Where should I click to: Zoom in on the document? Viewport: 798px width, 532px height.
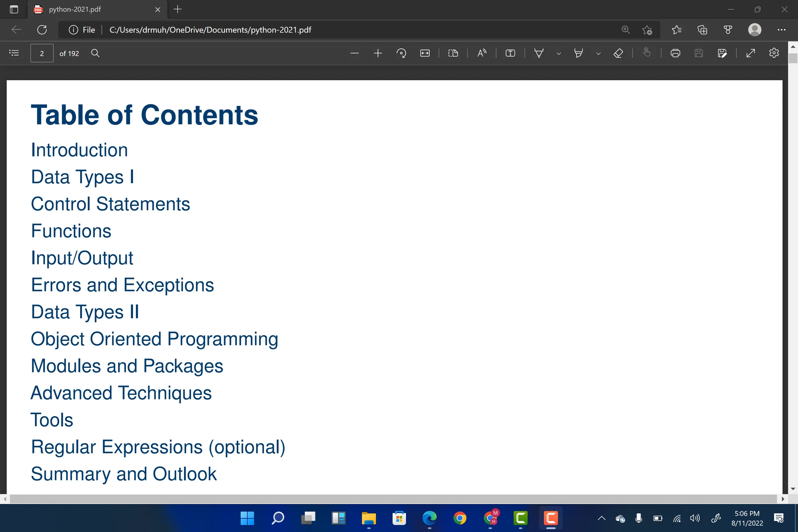pos(378,53)
